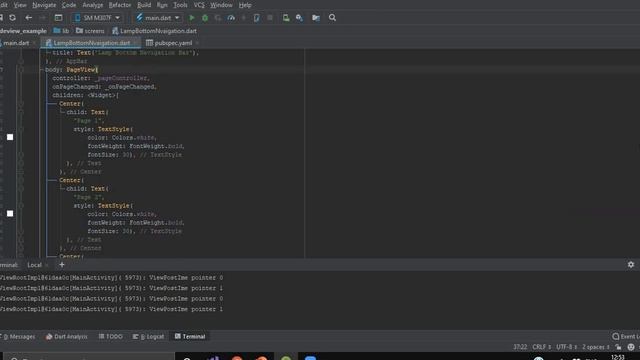The image size is (640, 360).
Task: Open the Messages tool window
Action: pyautogui.click(x=19, y=337)
